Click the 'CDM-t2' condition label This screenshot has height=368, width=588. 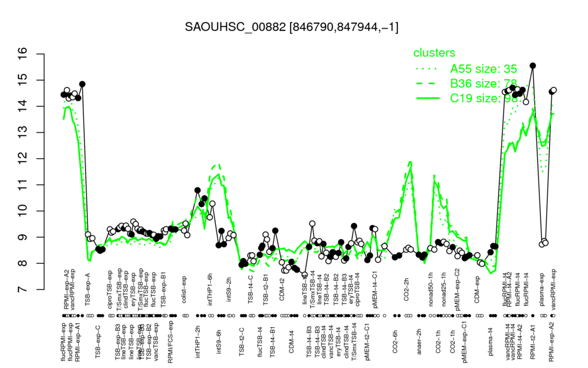point(282,290)
